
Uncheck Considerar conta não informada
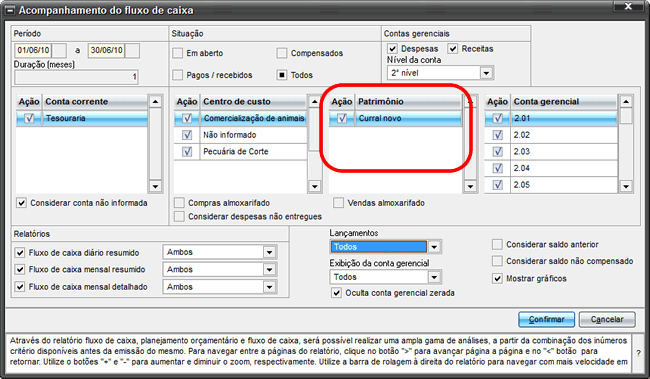22,203
